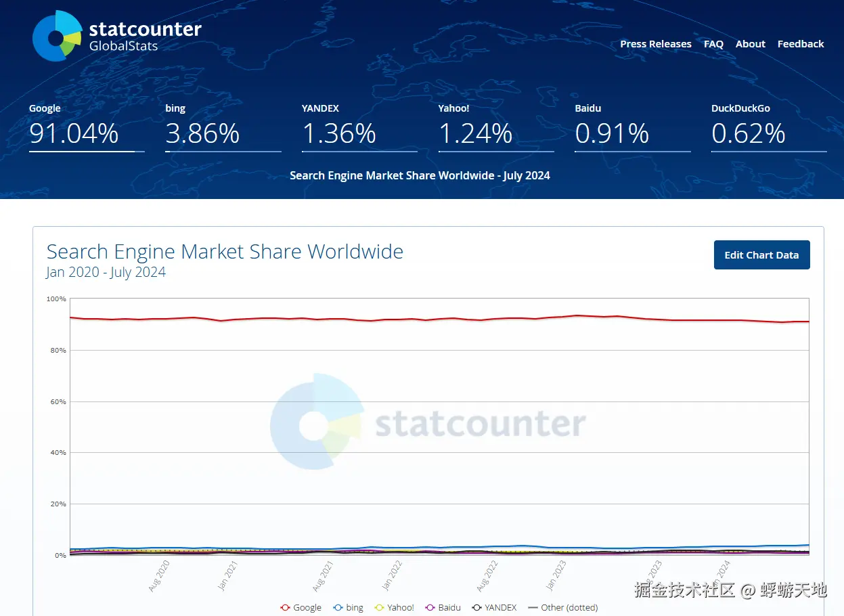Click the 20% y-axis label
Viewport: 844px width, 616px height.
pos(58,504)
